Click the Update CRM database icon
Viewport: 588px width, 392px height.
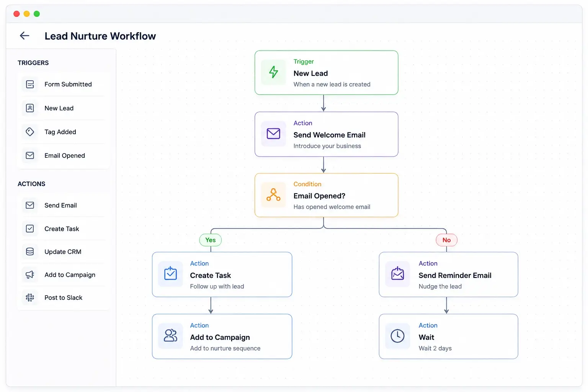pos(30,252)
